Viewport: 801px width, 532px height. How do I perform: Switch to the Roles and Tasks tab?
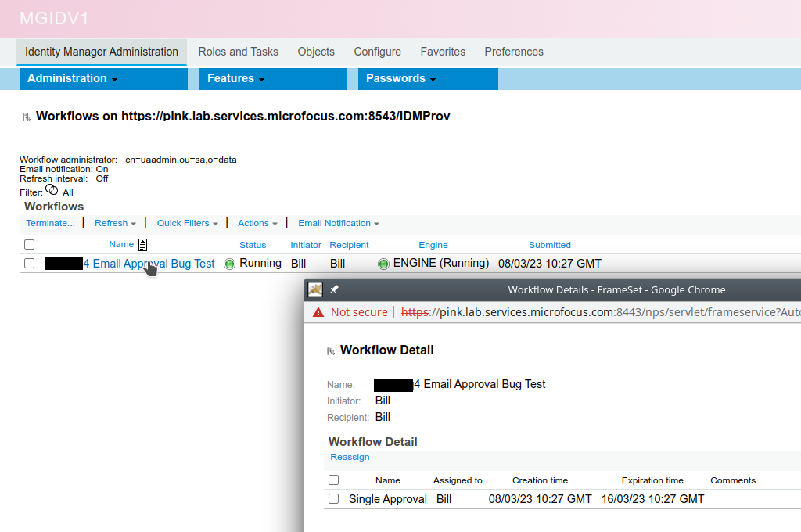(x=238, y=52)
